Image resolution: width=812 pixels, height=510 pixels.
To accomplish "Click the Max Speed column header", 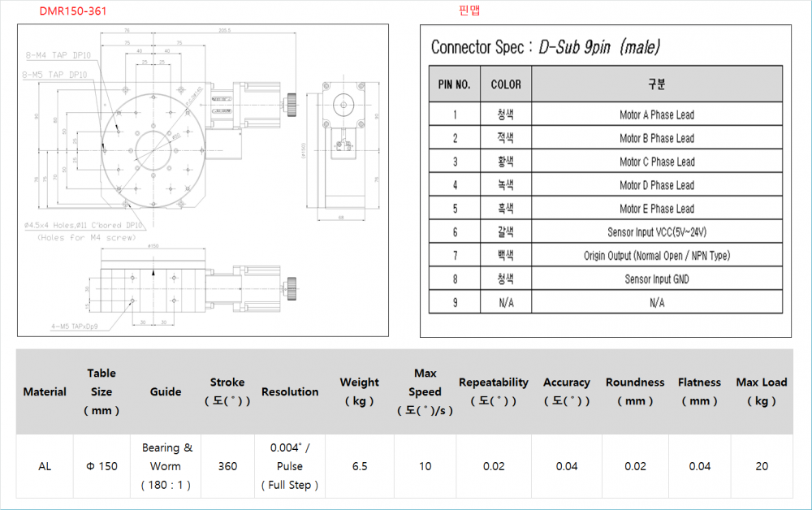I will click(x=425, y=392).
